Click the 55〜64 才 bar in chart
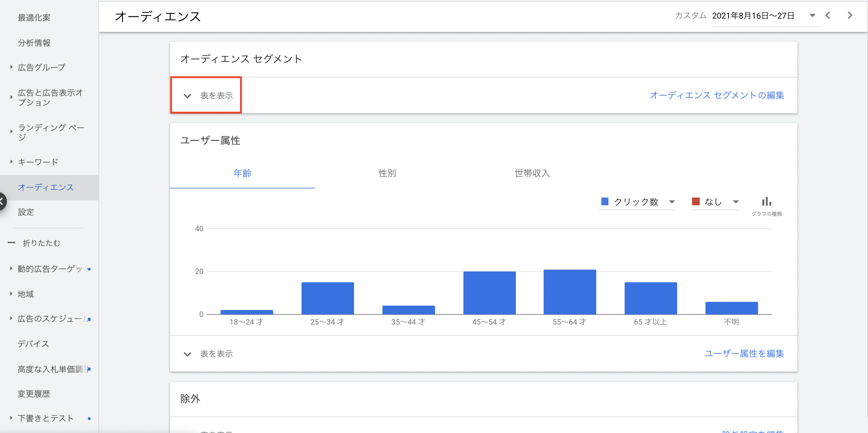 click(x=569, y=292)
